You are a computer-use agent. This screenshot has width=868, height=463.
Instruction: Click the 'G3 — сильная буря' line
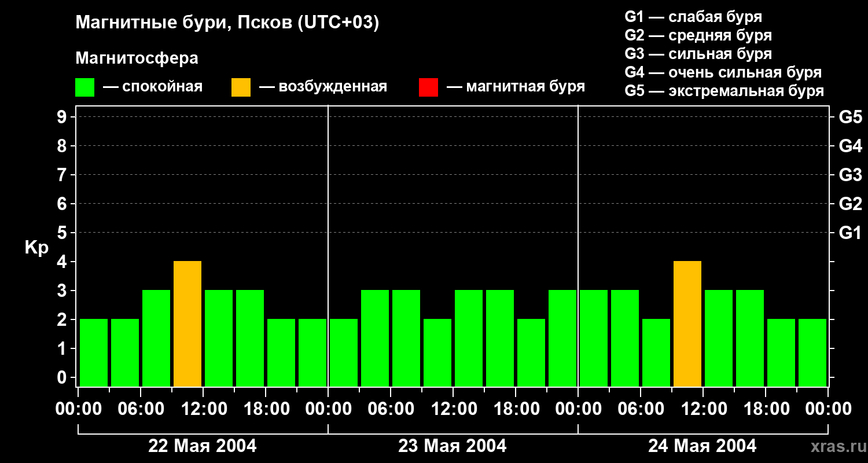(x=698, y=54)
